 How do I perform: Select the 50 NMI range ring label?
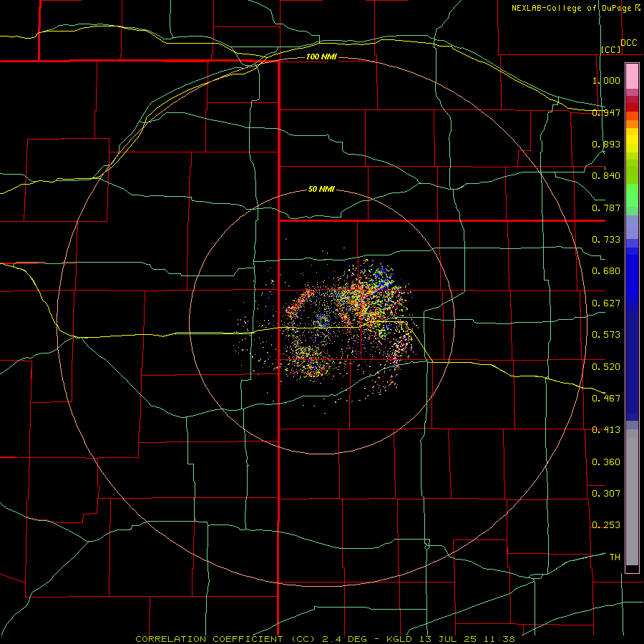click(321, 189)
